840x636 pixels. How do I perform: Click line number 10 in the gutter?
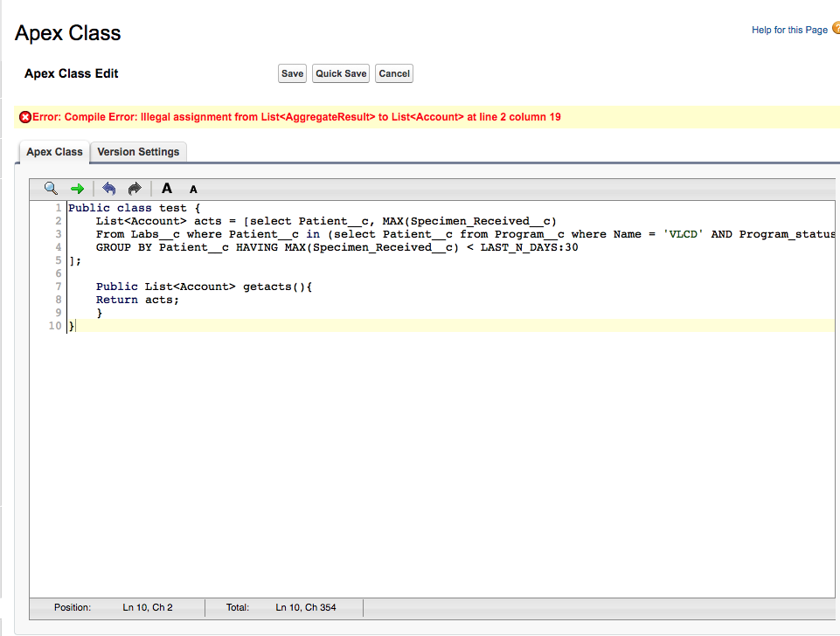tap(55, 326)
